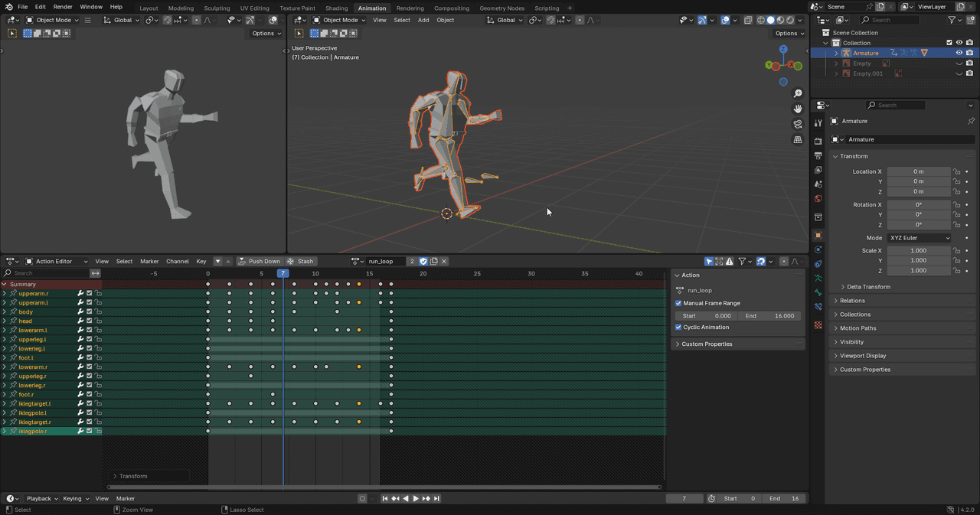Open rotation Mode XYZ Euler dropdown
980x515 pixels.
pos(919,238)
